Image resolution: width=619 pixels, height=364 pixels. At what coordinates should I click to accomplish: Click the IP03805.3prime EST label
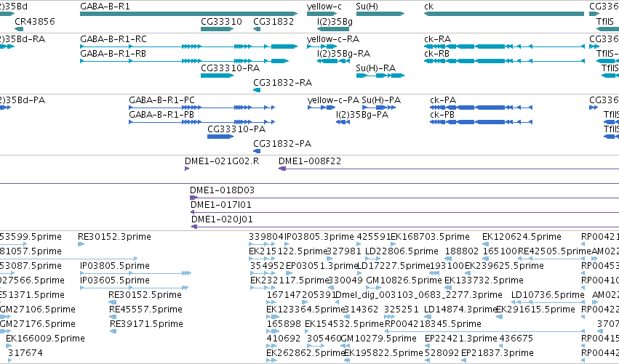click(x=319, y=237)
